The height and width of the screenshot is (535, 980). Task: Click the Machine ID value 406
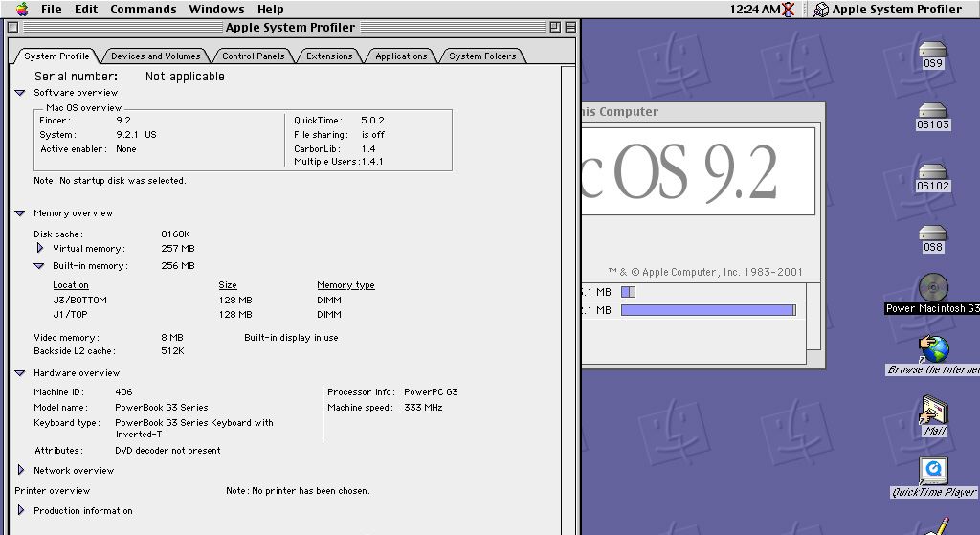[x=123, y=391]
